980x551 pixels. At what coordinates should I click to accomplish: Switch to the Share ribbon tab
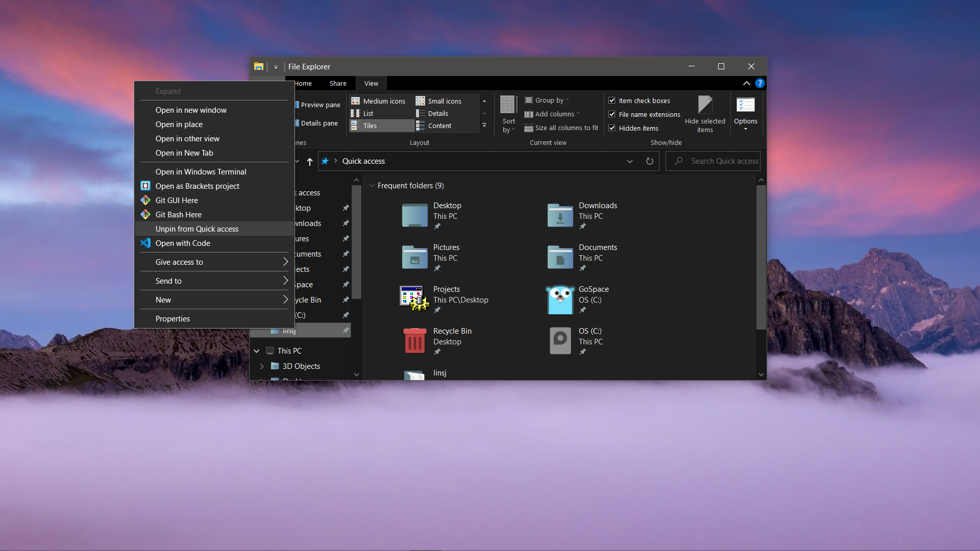pos(337,84)
